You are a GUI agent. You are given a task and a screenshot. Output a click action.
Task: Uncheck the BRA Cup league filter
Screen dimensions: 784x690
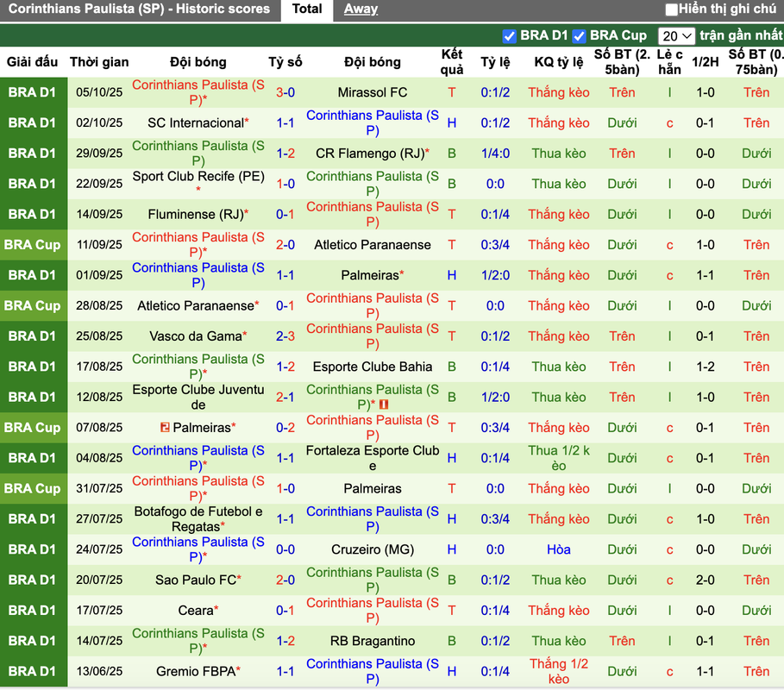(579, 36)
